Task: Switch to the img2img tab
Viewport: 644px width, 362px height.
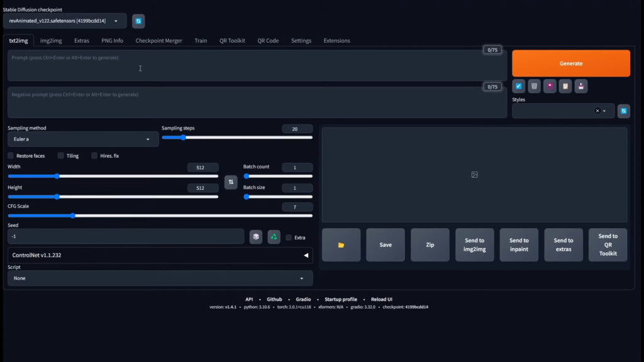Action: point(50,40)
